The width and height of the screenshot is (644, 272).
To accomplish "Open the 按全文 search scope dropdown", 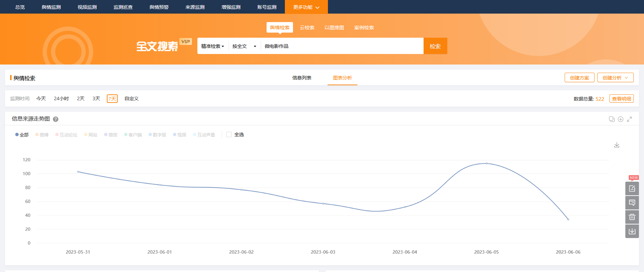I will click(244, 46).
